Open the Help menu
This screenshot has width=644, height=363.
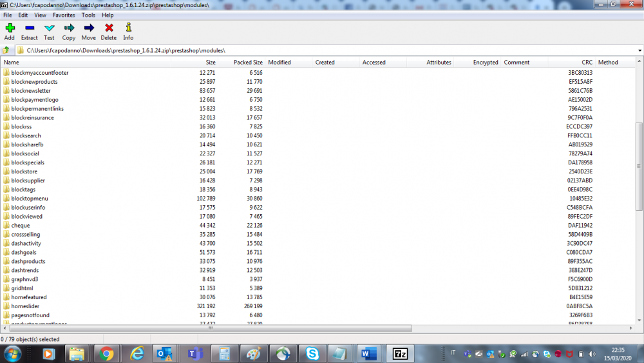pos(108,15)
